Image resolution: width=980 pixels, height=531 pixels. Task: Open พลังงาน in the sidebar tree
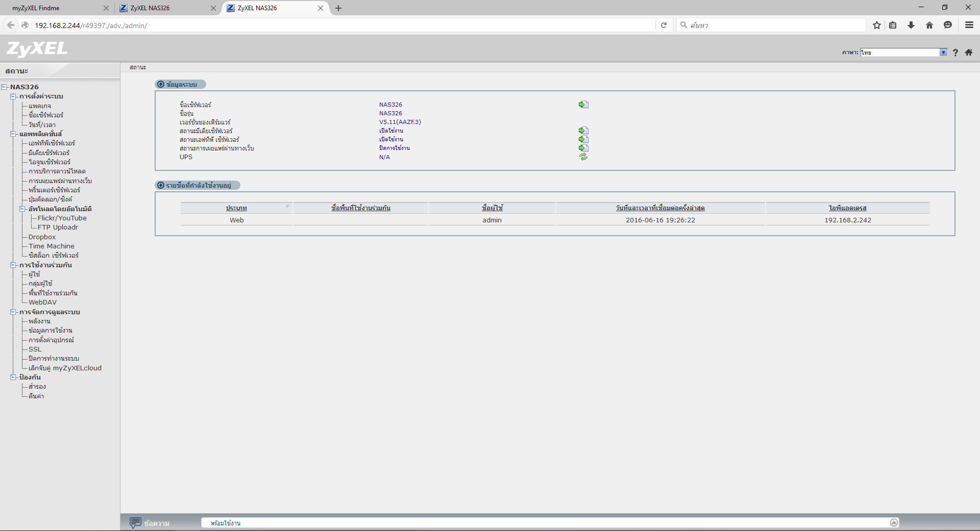tap(39, 321)
